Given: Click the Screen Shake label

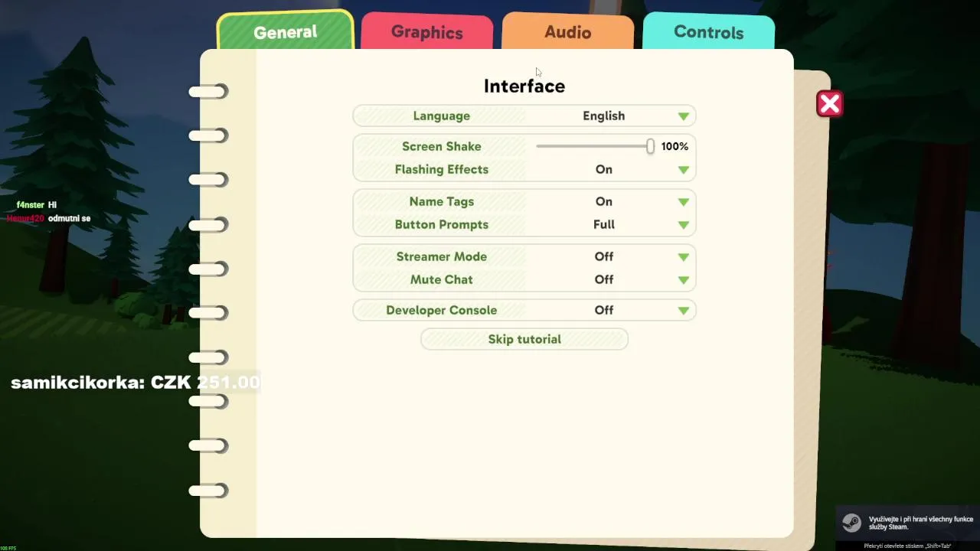Looking at the screenshot, I should coord(441,146).
